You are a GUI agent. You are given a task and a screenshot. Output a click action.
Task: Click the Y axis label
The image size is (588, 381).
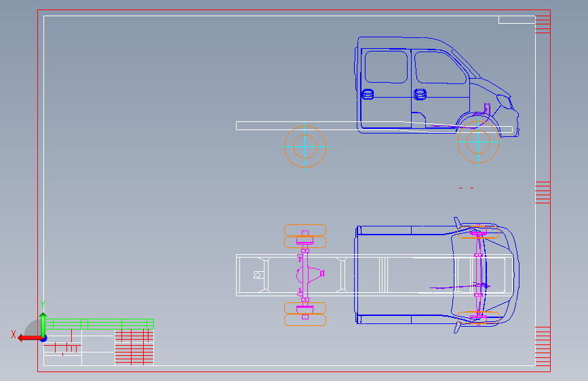(43, 305)
